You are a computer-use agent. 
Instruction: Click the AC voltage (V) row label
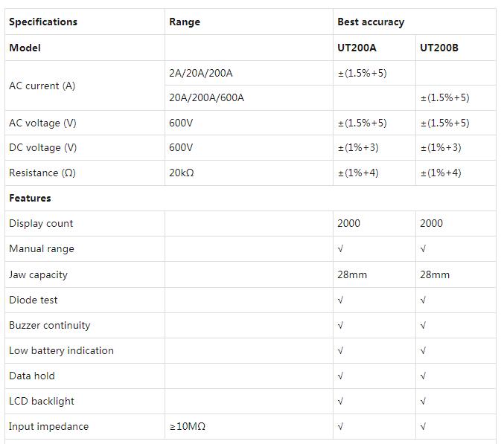point(42,123)
